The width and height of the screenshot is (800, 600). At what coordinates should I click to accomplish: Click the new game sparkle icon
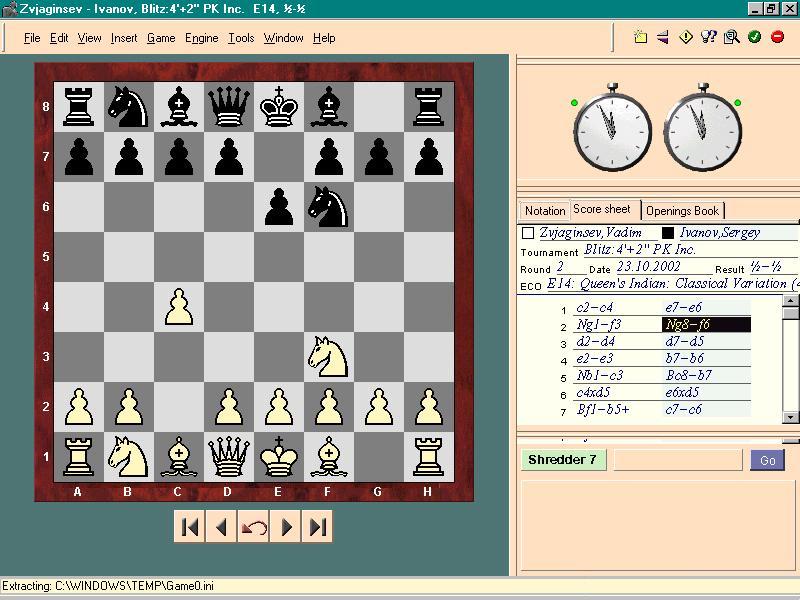pos(641,38)
